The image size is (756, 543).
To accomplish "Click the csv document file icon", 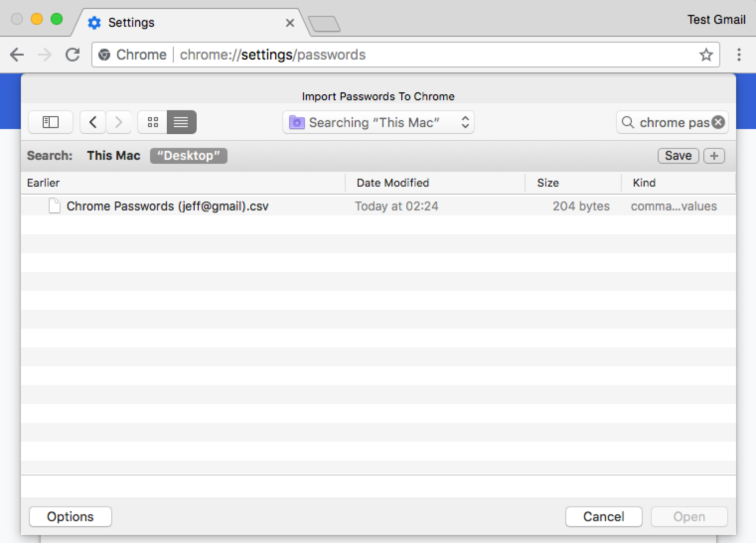I will point(54,205).
